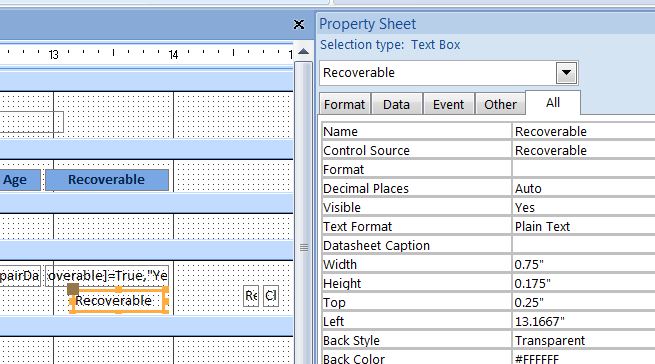Select the small 'Cl' control in the detail section
Viewport: 655px width, 364px height.
tap(271, 296)
